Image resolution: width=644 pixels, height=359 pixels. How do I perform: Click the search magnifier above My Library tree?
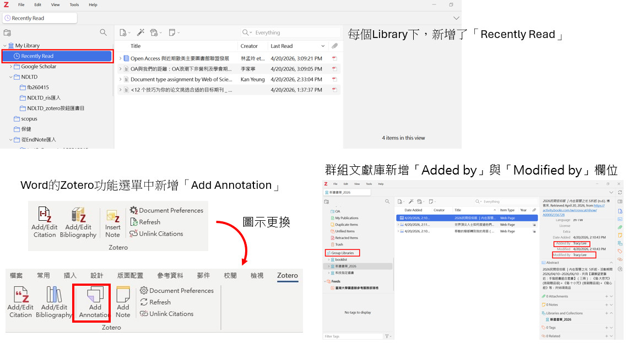click(103, 33)
